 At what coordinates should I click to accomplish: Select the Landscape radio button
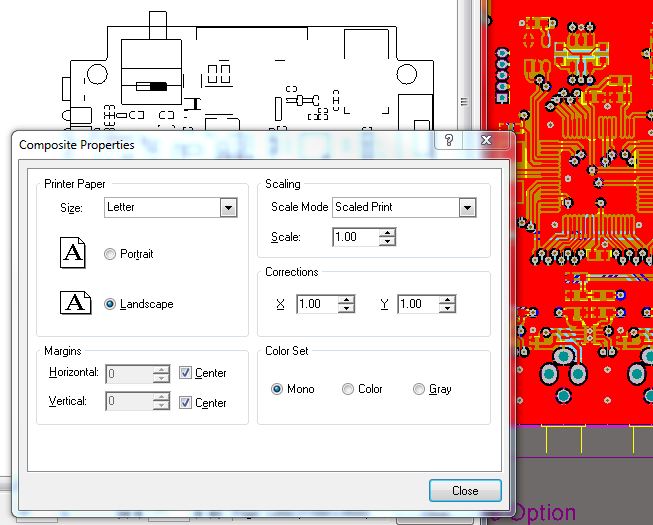coord(110,304)
